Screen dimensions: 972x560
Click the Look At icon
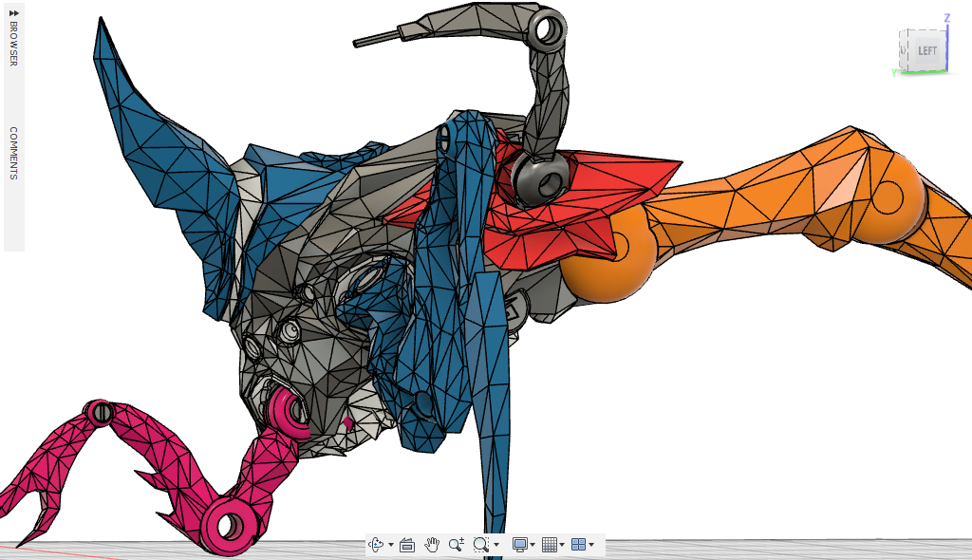(x=407, y=544)
